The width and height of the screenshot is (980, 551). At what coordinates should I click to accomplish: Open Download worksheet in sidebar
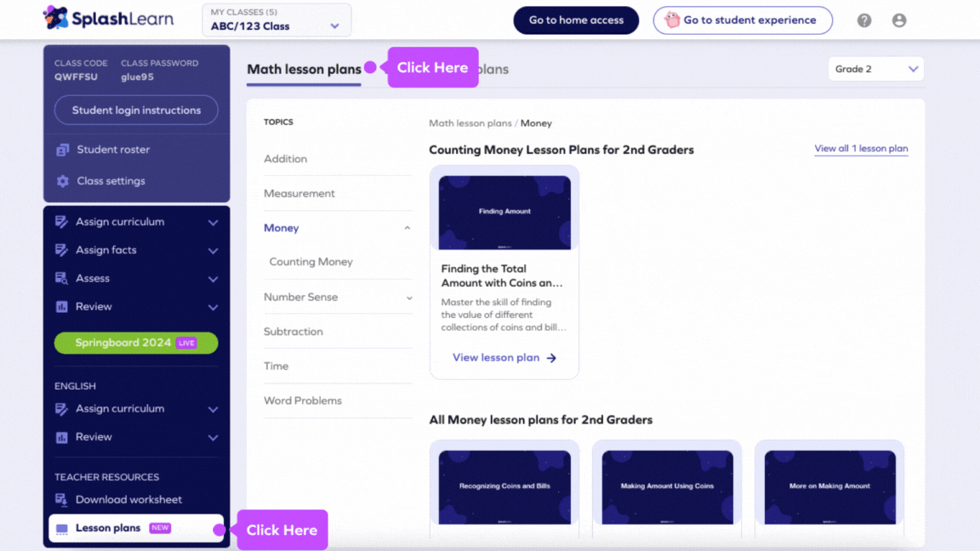pyautogui.click(x=128, y=500)
